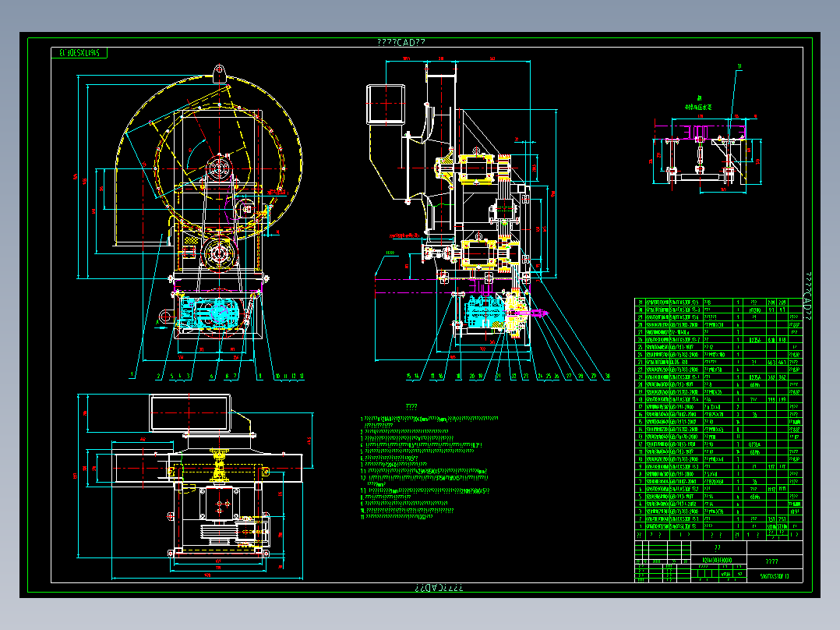Click part balloon number 1
Viewport: 840px width, 630px height.
click(132, 375)
